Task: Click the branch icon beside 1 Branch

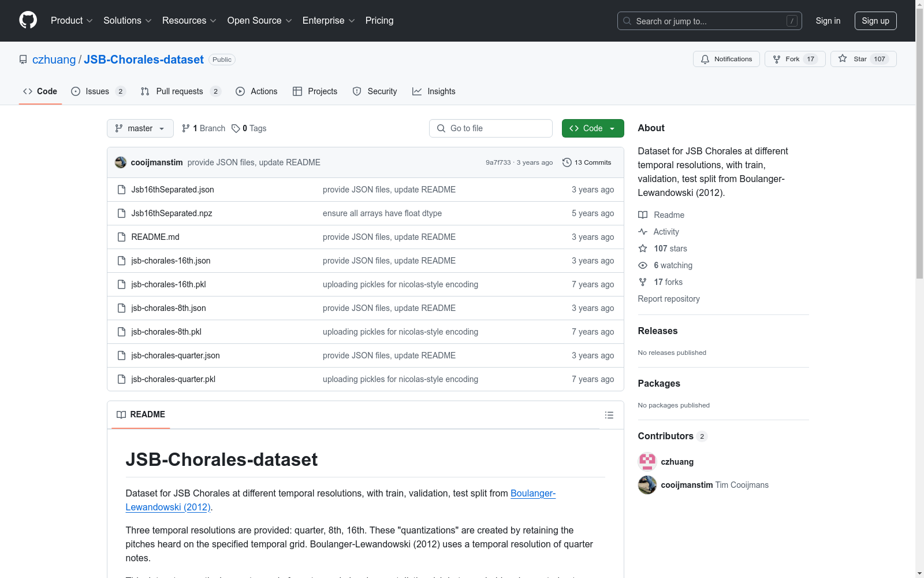Action: point(186,128)
